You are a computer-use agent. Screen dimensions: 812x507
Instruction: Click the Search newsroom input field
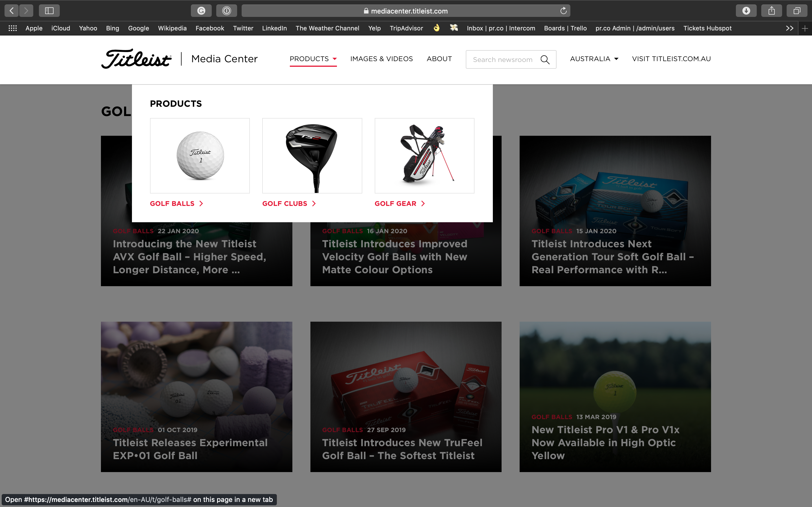(503, 60)
